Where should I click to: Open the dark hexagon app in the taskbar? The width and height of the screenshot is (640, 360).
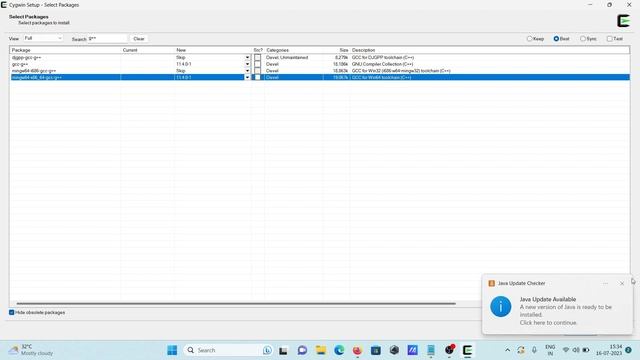point(394,350)
